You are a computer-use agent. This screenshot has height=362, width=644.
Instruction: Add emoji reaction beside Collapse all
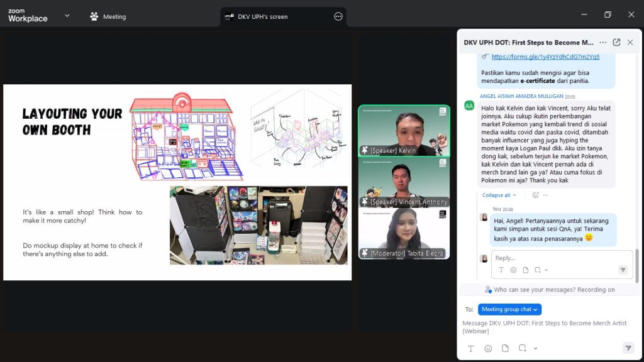[x=536, y=195]
